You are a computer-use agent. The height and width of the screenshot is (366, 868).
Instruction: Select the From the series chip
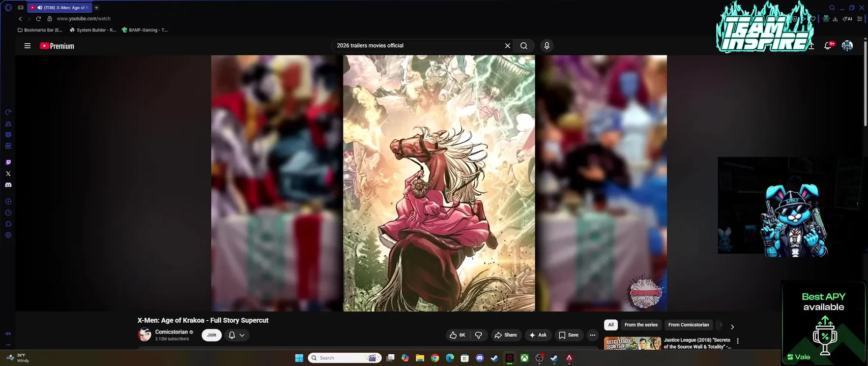click(641, 325)
